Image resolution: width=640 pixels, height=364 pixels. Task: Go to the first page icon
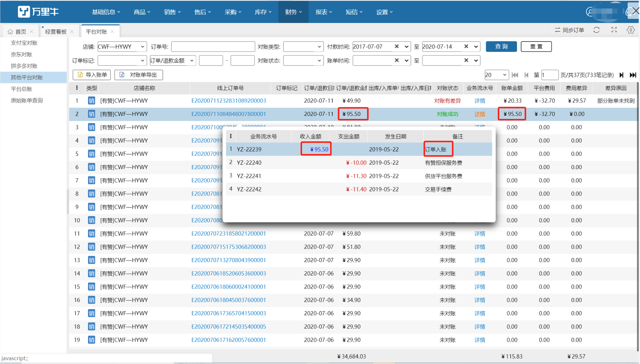coord(515,75)
